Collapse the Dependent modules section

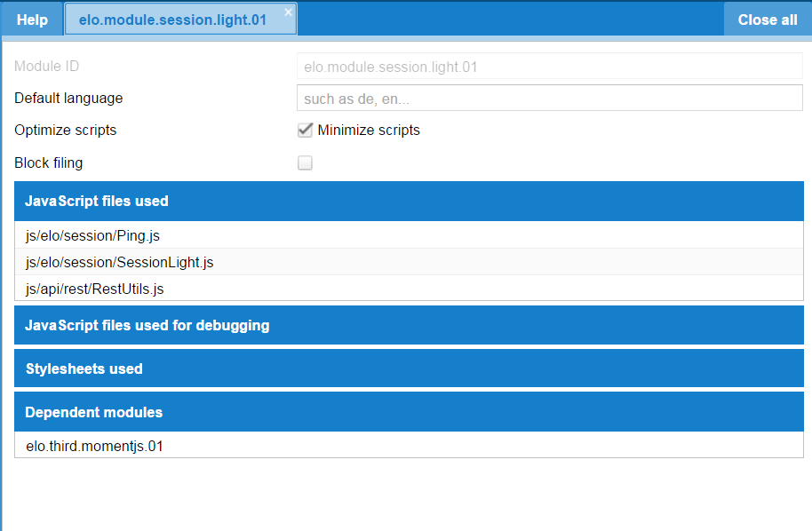(406, 412)
